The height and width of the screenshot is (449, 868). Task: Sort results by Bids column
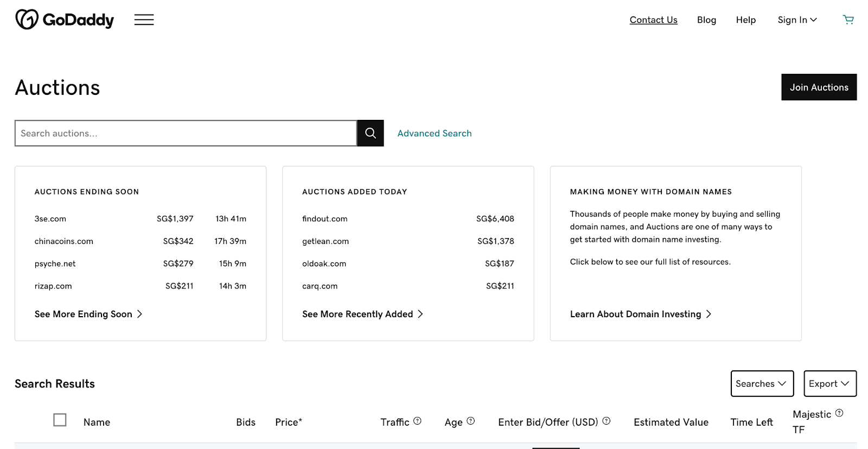click(246, 422)
